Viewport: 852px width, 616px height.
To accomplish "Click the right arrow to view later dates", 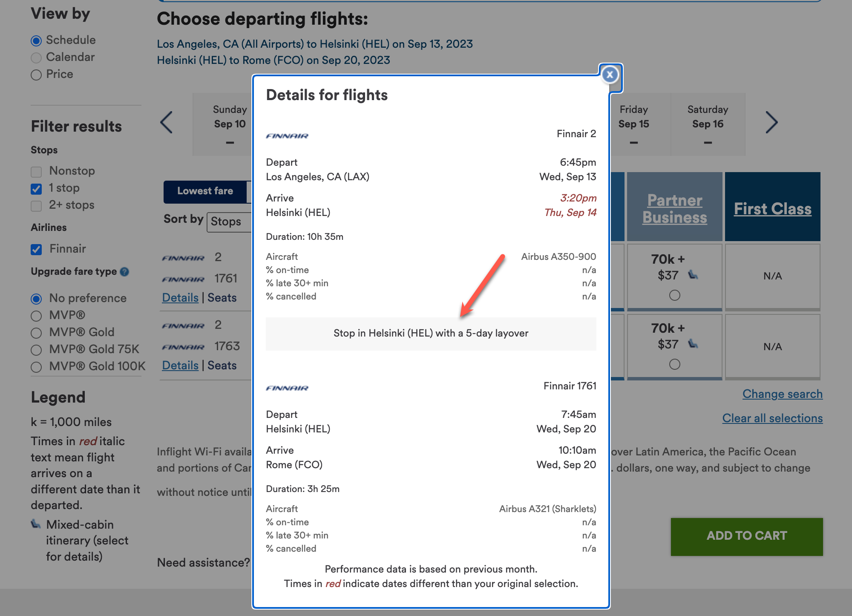I will 772,123.
